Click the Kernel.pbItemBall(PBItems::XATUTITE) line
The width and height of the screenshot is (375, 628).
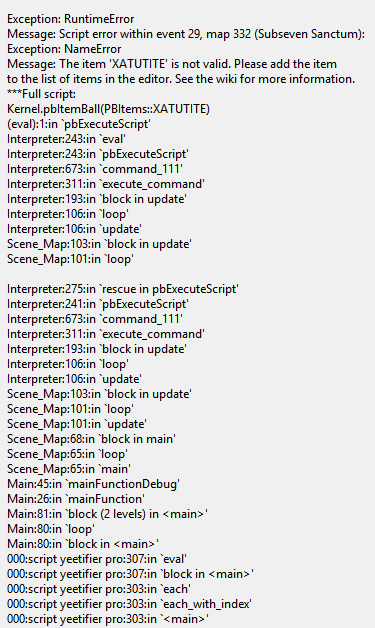pos(108,109)
